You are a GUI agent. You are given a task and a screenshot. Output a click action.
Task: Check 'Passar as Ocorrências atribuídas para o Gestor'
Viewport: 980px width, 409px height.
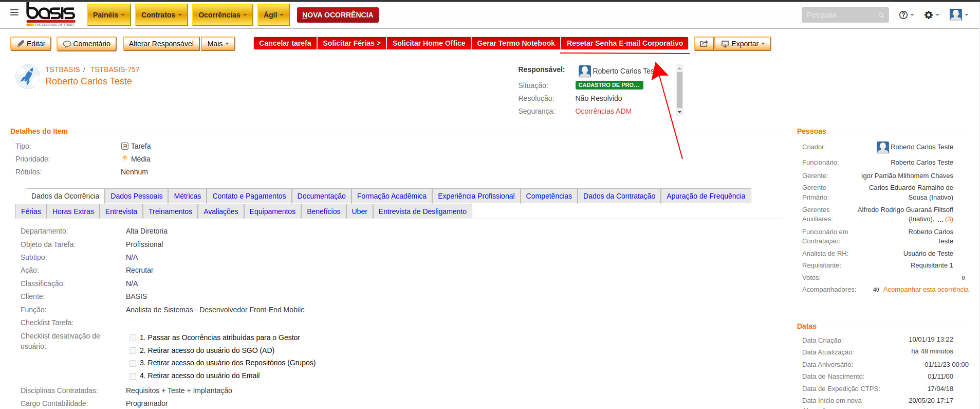point(133,338)
